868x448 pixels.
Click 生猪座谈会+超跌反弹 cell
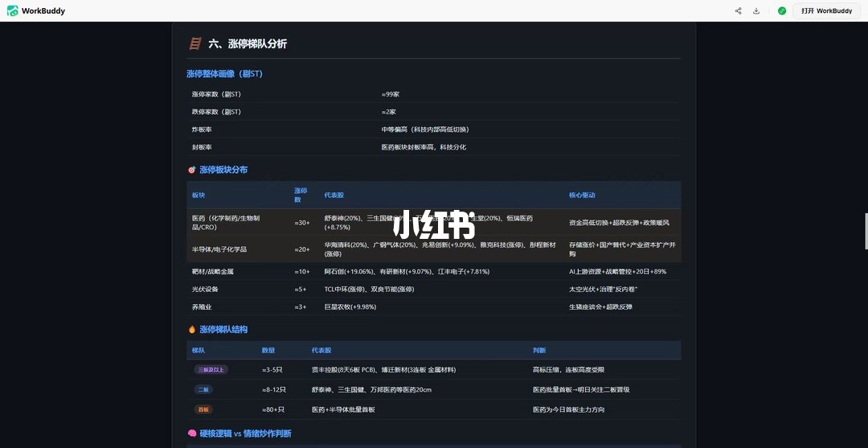point(600,306)
